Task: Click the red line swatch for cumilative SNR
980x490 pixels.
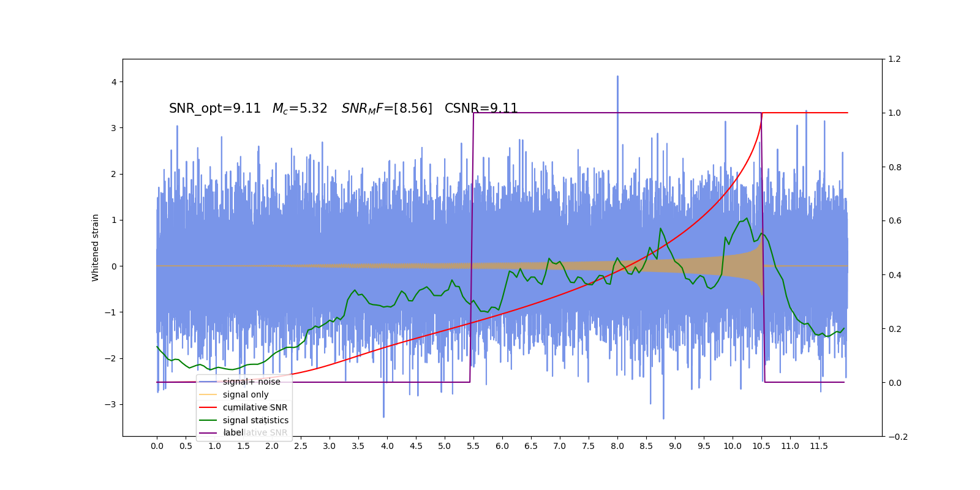Action: (208, 407)
